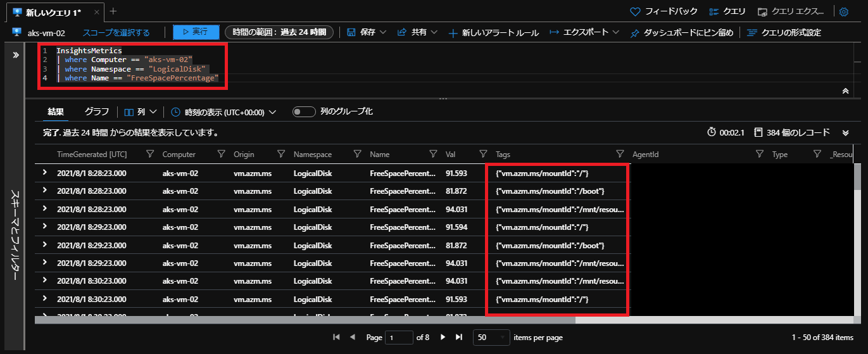Open the エクスポート dropdown

point(584,32)
